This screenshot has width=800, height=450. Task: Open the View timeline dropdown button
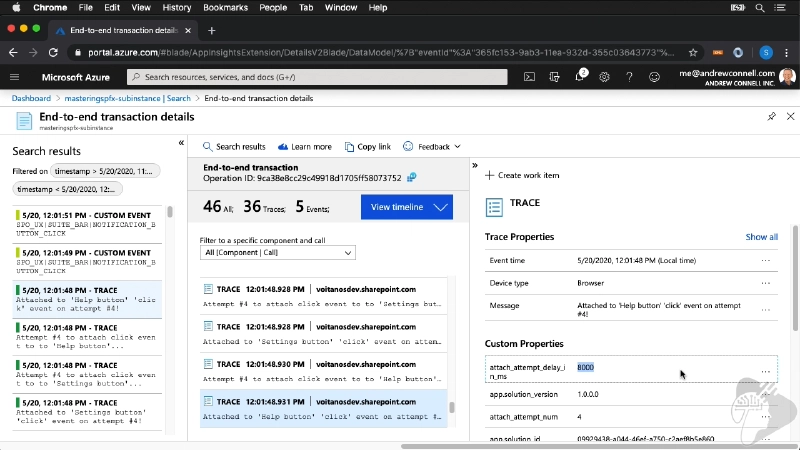(x=407, y=207)
